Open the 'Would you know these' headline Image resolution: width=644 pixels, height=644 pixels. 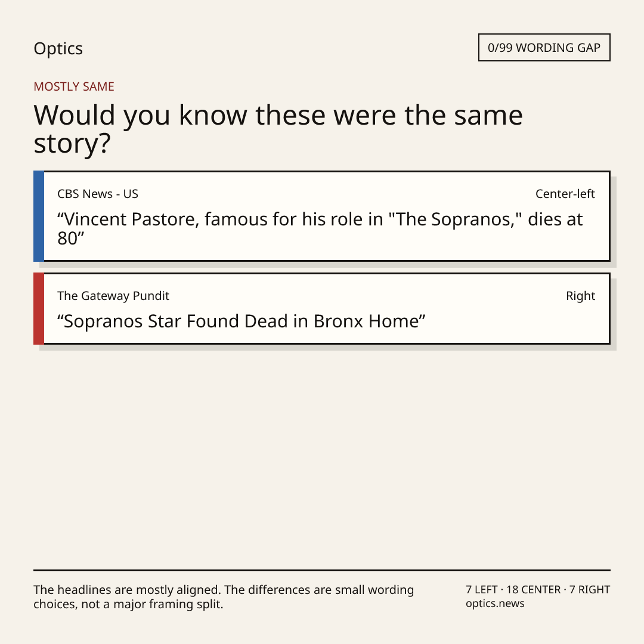coord(278,129)
